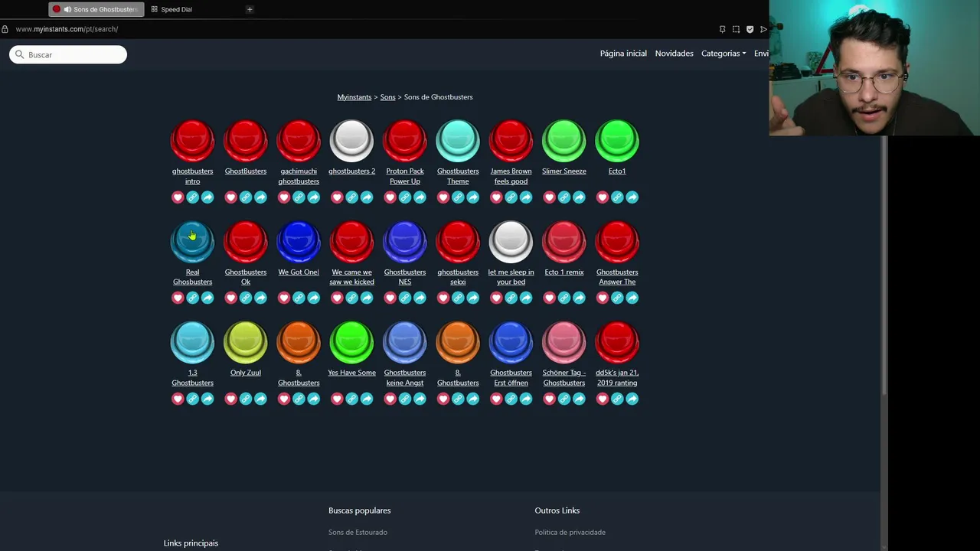This screenshot has width=980, height=551.
Task: Open the Sons de Estourado link
Action: tap(358, 533)
